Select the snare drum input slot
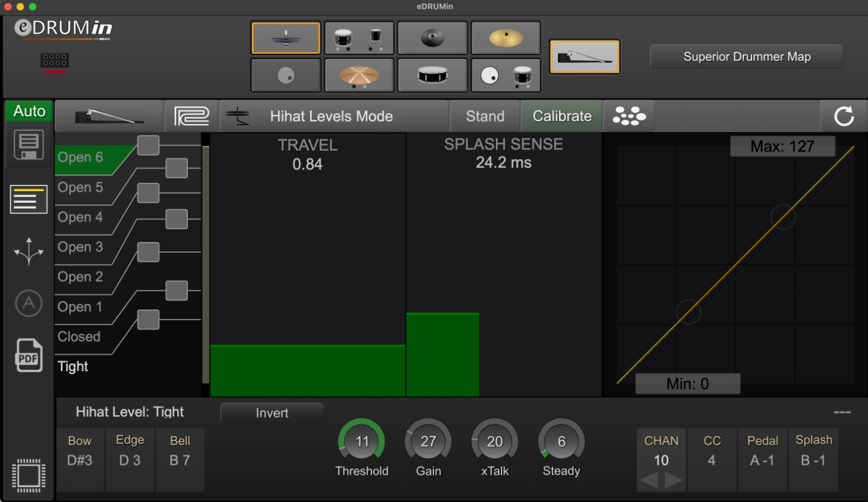Image resolution: width=868 pixels, height=502 pixels. [432, 75]
